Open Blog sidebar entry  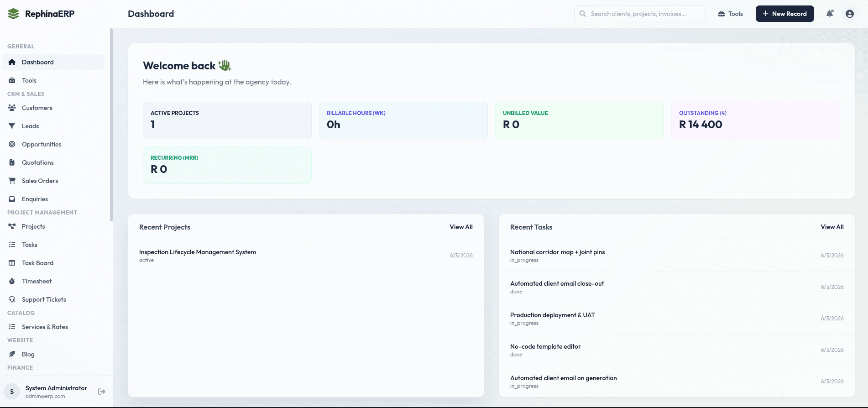pyautogui.click(x=53, y=354)
